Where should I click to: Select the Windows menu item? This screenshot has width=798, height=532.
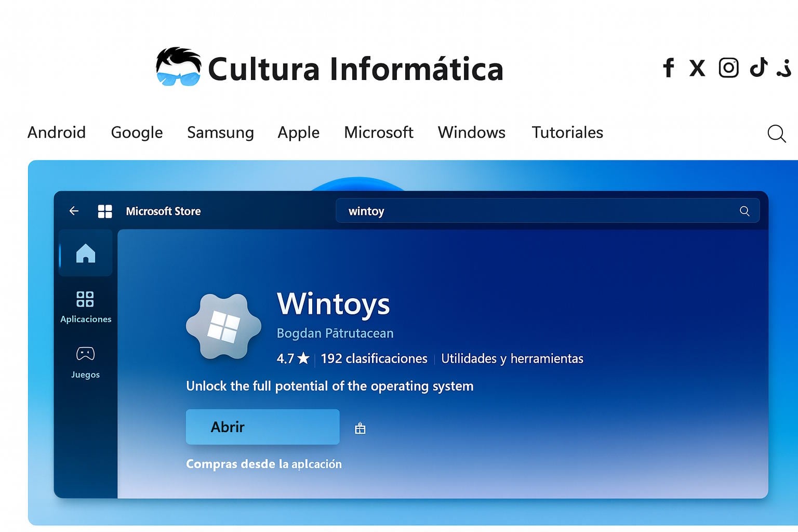(471, 132)
